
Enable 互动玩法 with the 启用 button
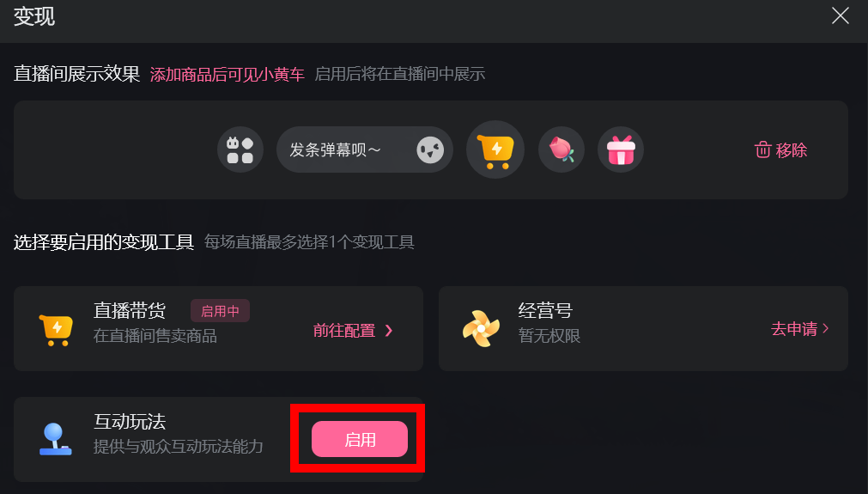[360, 439]
